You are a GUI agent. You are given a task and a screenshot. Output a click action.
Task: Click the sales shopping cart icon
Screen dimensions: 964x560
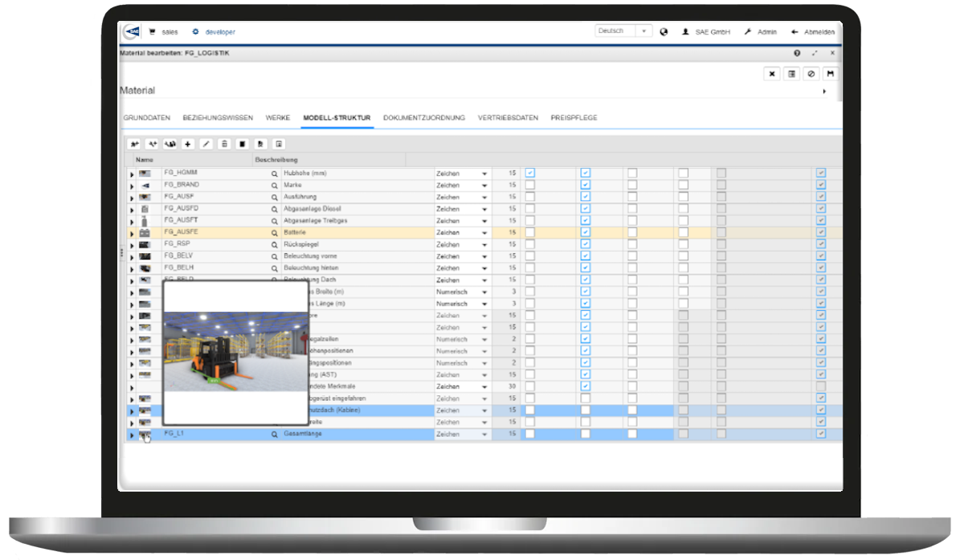point(153,31)
